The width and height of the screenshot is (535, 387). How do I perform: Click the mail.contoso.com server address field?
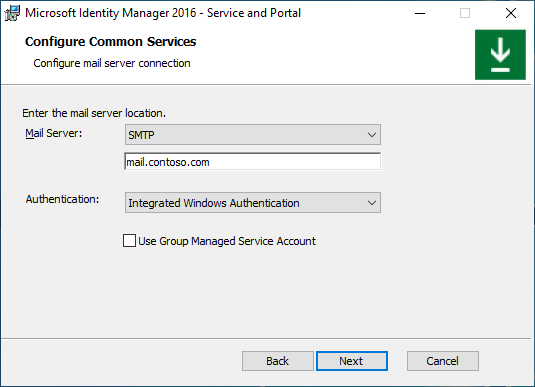253,161
